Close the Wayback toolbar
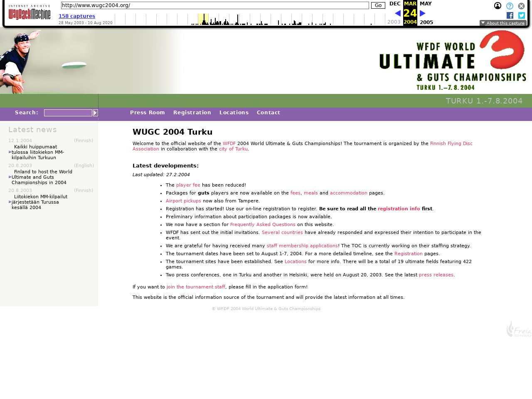Image resolution: width=532 pixels, height=399 pixels. pyautogui.click(x=521, y=6)
